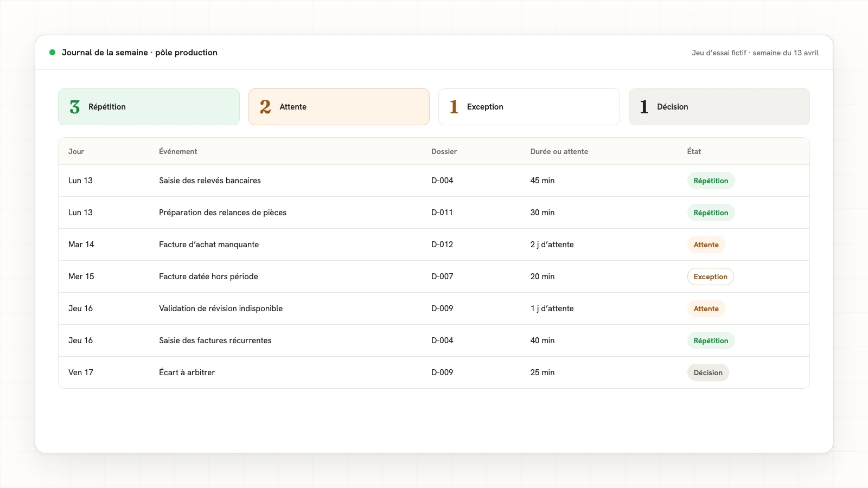Select the Répétition summary card

click(149, 107)
